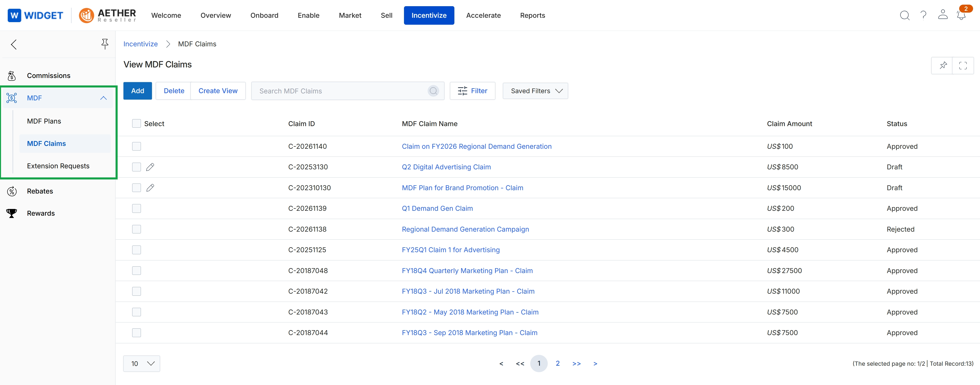
Task: Open the global search magnifier icon
Action: [x=904, y=15]
